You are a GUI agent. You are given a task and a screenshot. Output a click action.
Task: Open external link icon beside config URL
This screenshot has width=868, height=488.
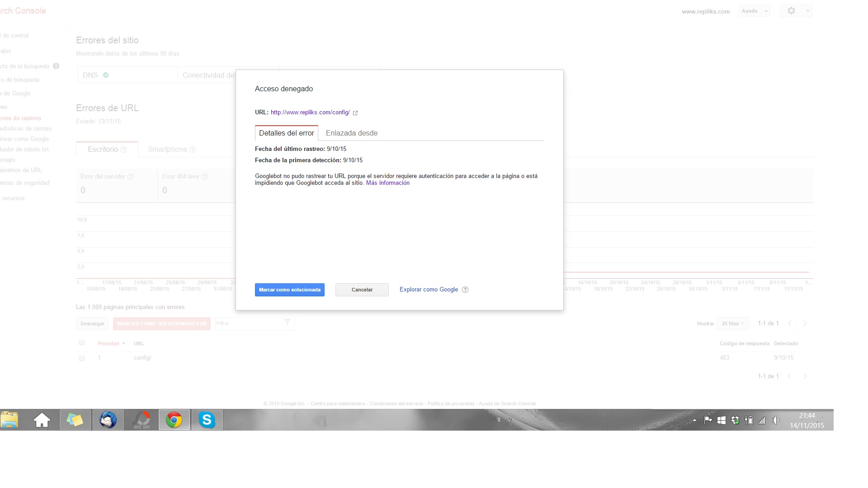(355, 113)
